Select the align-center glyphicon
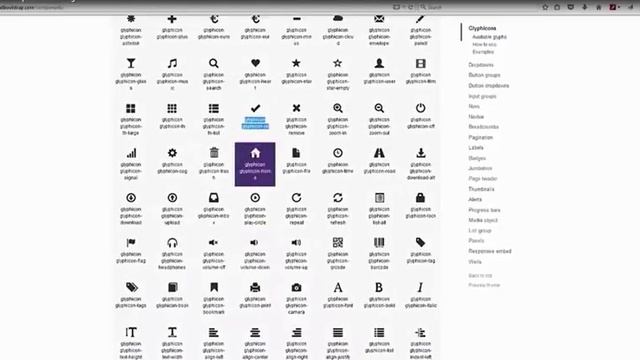The image size is (640, 360). (255, 333)
